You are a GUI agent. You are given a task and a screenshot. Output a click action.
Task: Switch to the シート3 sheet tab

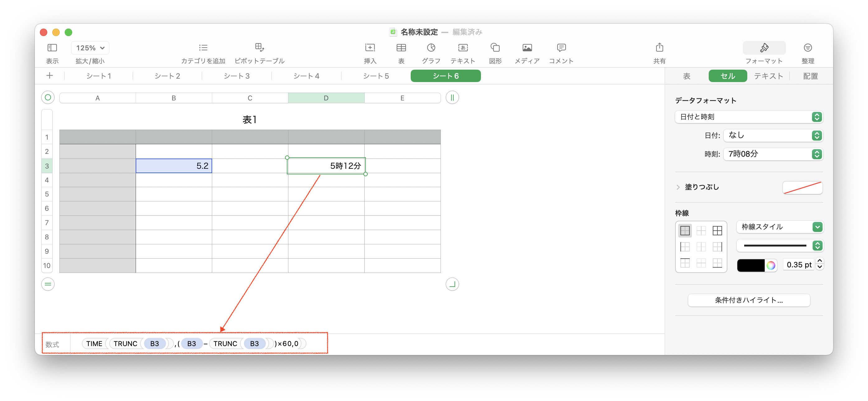[x=236, y=76]
